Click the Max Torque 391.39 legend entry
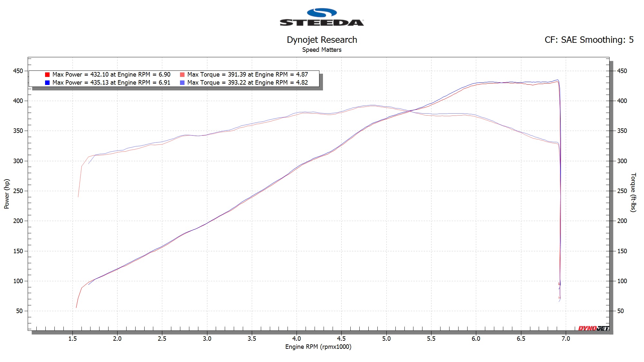 coord(248,74)
